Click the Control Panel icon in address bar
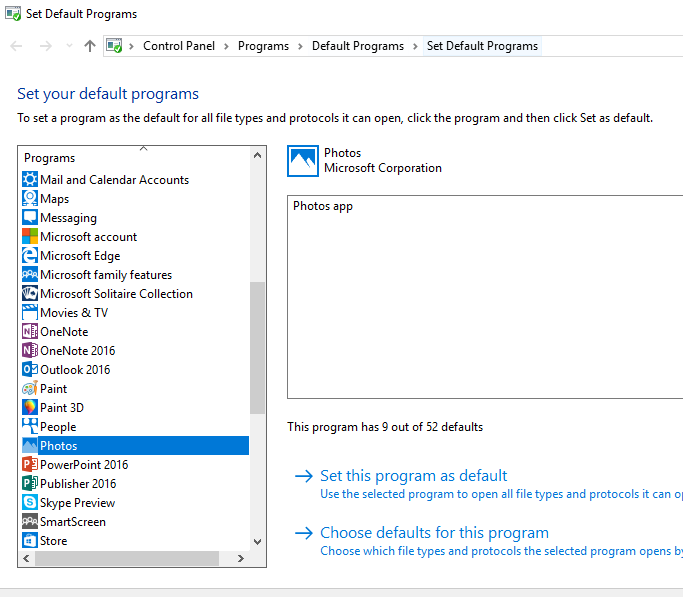The width and height of the screenshot is (683, 597). click(x=114, y=46)
